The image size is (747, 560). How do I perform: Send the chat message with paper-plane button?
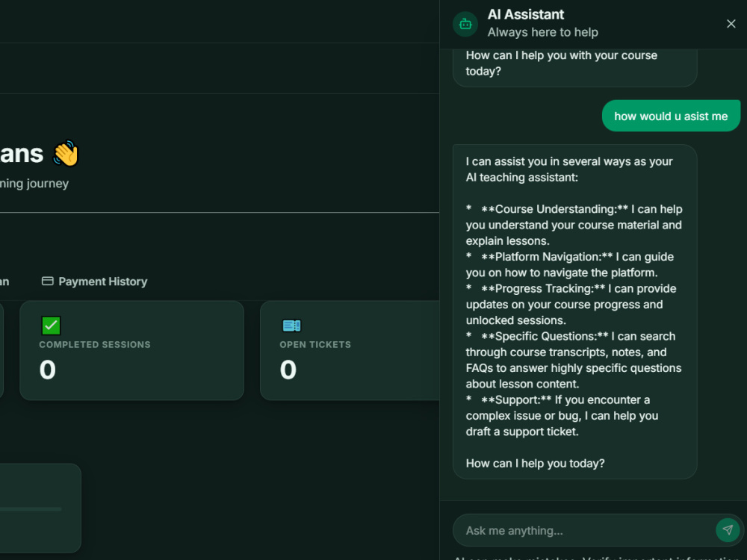728,529
